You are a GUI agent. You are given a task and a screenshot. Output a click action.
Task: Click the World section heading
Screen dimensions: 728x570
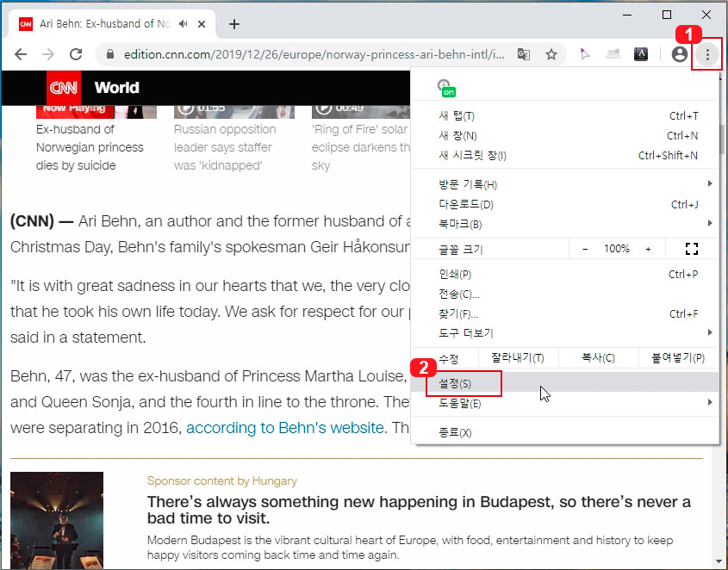[116, 88]
